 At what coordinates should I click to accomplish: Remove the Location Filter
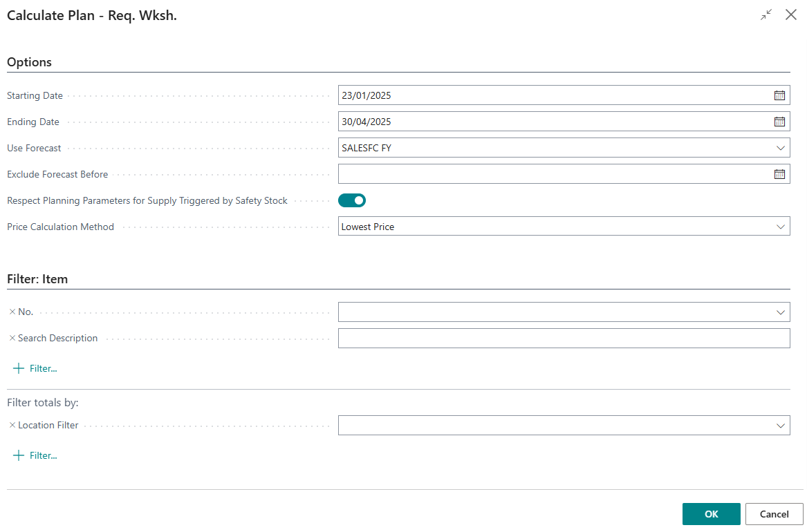(11, 425)
